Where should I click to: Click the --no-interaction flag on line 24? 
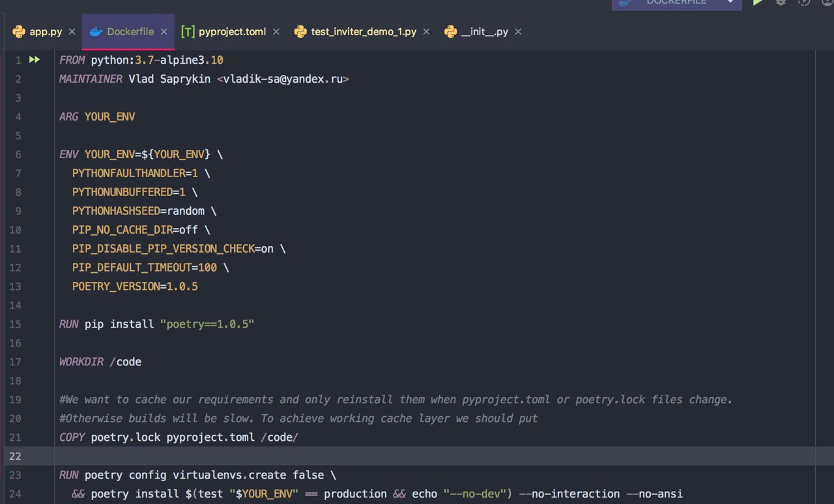(x=569, y=494)
